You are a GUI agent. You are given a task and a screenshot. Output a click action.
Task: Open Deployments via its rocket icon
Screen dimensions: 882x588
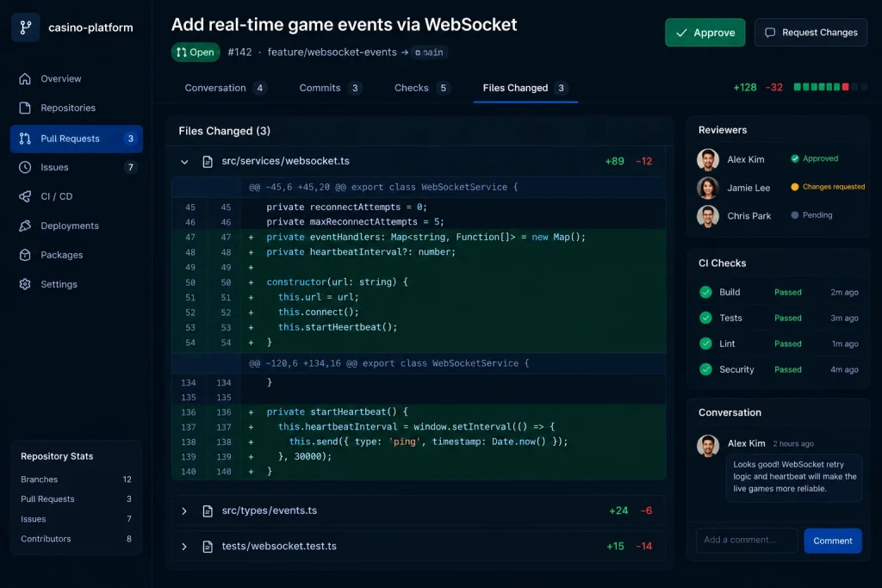[25, 226]
